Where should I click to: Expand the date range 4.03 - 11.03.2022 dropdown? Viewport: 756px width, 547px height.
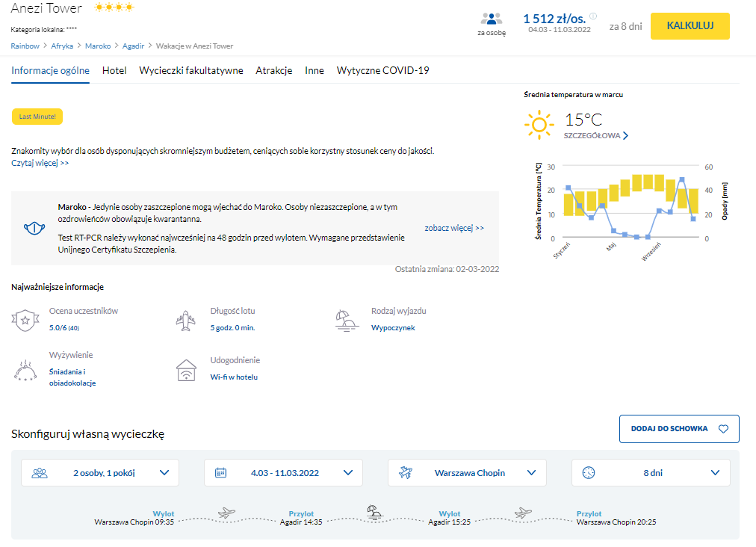(x=283, y=472)
